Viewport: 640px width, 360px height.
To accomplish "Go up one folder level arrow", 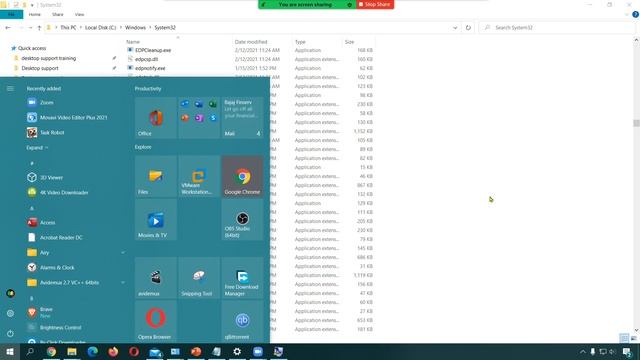I will pyautogui.click(x=39, y=28).
